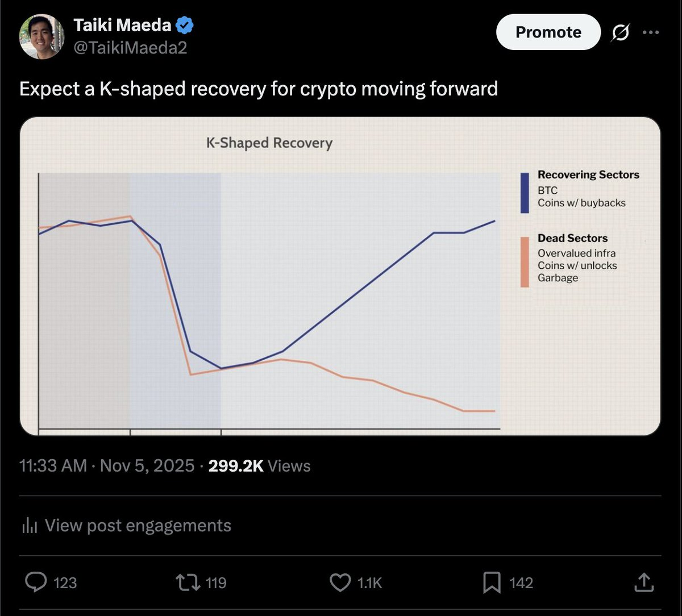Select the 299.2K Views count

tap(259, 466)
